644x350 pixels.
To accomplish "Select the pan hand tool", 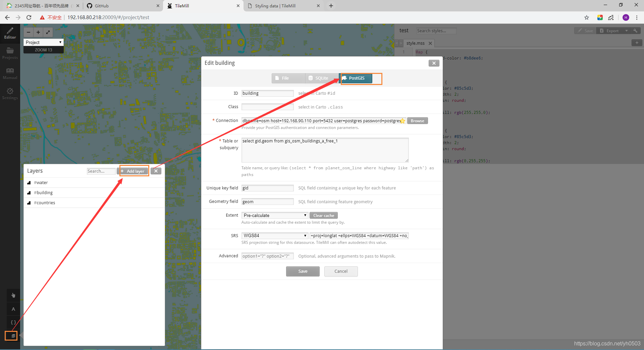I will pyautogui.click(x=13, y=295).
